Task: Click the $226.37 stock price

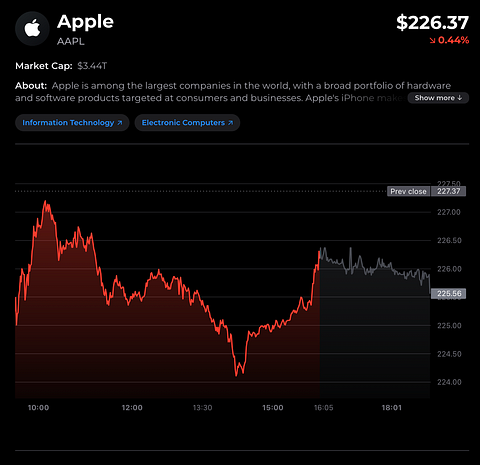Action: coord(432,23)
